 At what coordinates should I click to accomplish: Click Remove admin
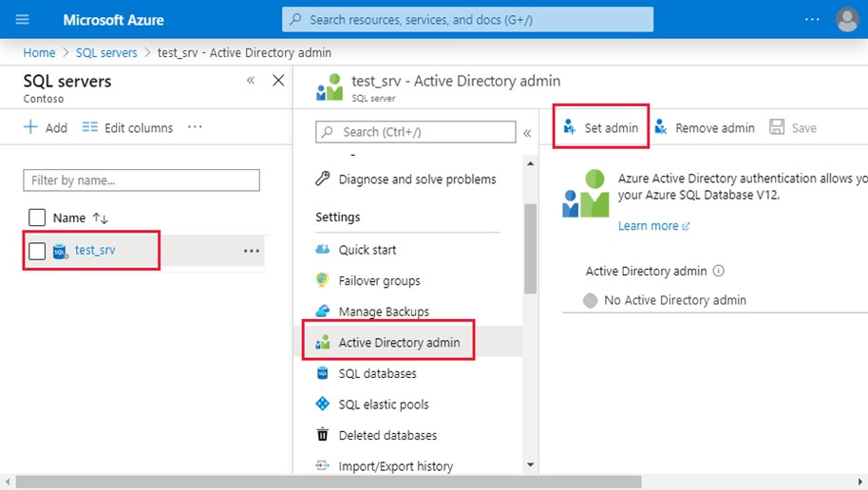[x=704, y=128]
